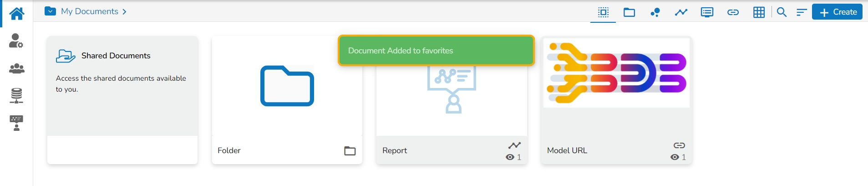
Task: Open the Model URL thumbnail
Action: (x=616, y=73)
